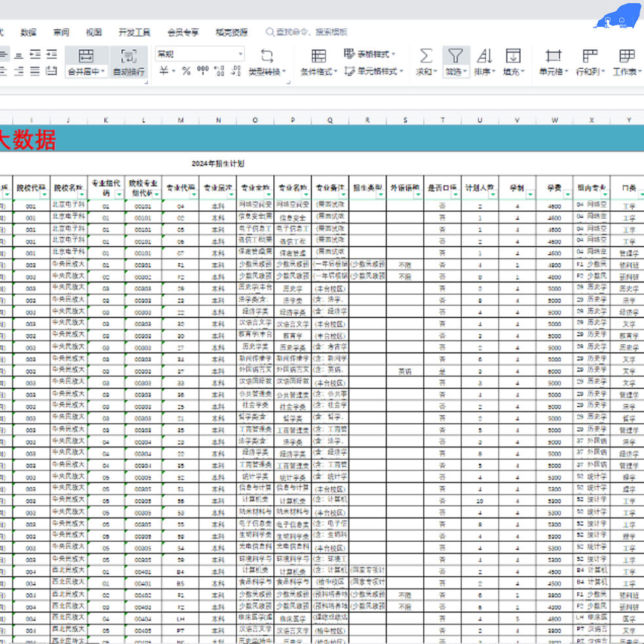
Task: Select column W header
Action: pos(554,120)
